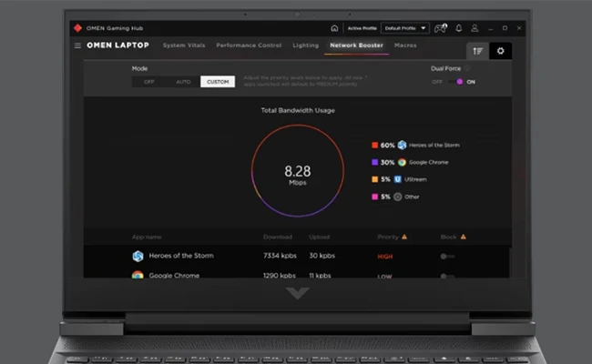
Task: Click the 11 kbps upload value
Action: [x=321, y=276]
